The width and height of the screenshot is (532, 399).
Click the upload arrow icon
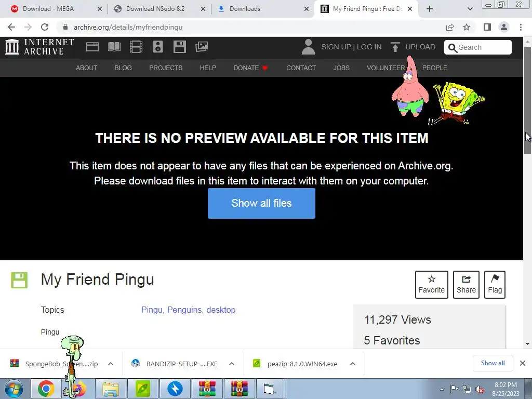[x=395, y=47]
